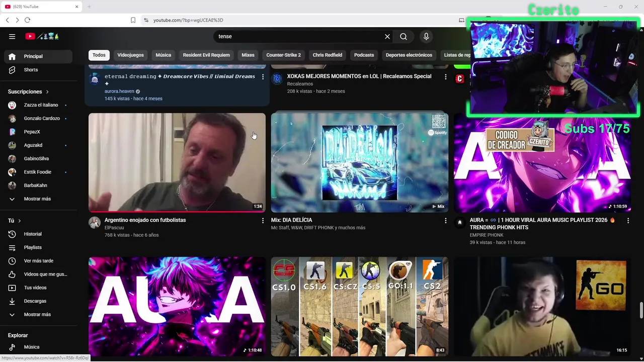Open options for Mix: DIA DELÍCIA
The width and height of the screenshot is (644, 362).
[x=445, y=220]
